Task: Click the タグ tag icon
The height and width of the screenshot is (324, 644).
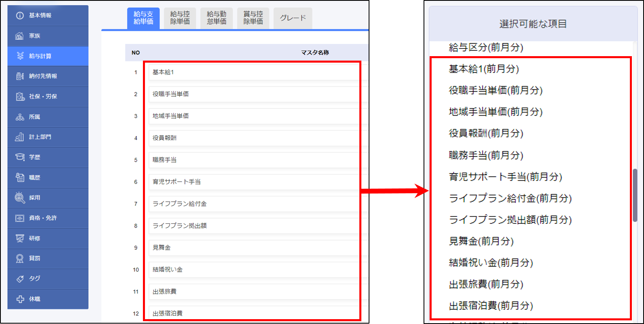Action: 19,279
